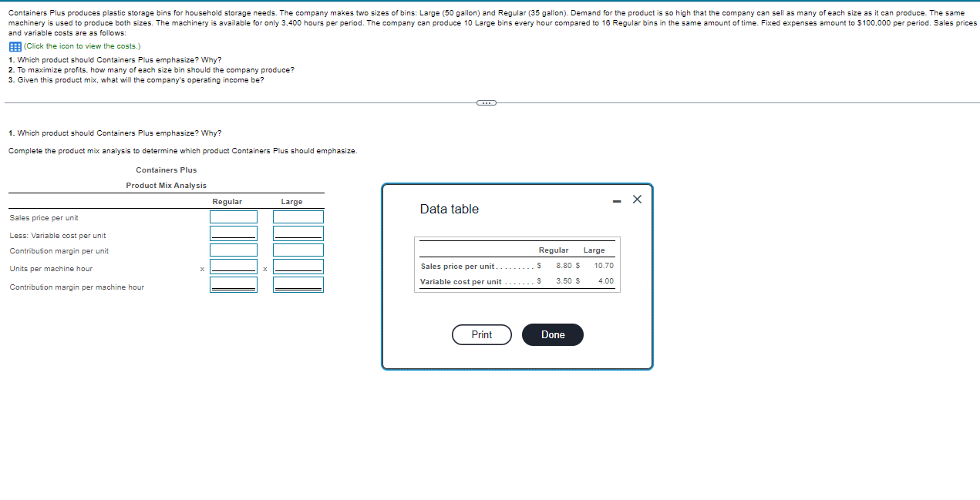Follow the 'Click the icon to view the costs' link
The width and height of the screenshot is (980, 500).
pyautogui.click(x=80, y=45)
